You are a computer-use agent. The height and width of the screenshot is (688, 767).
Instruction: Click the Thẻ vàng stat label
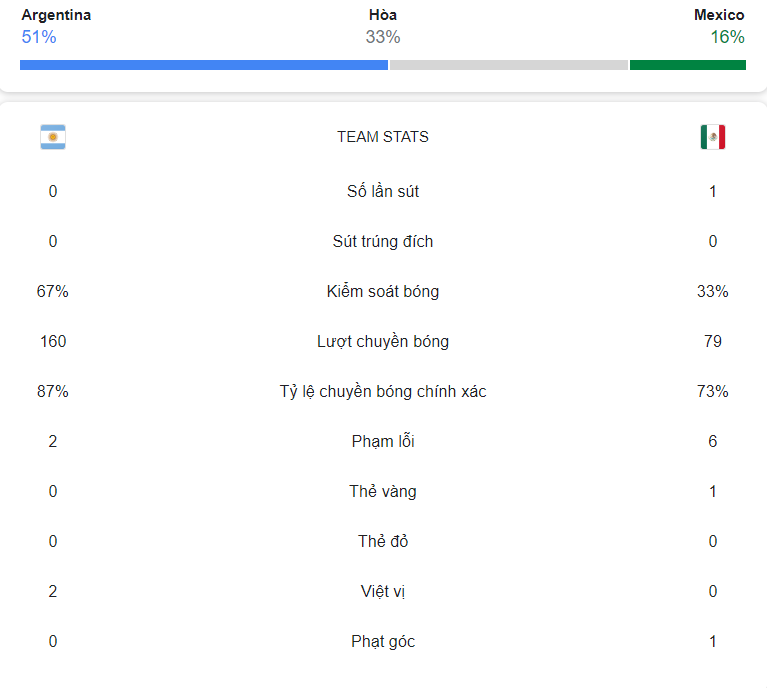(383, 491)
